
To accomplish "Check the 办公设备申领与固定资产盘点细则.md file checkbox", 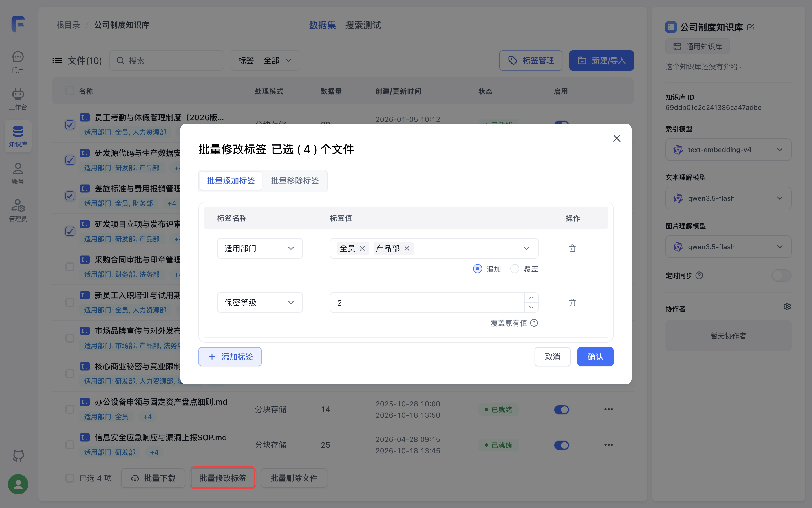I will 70,409.
